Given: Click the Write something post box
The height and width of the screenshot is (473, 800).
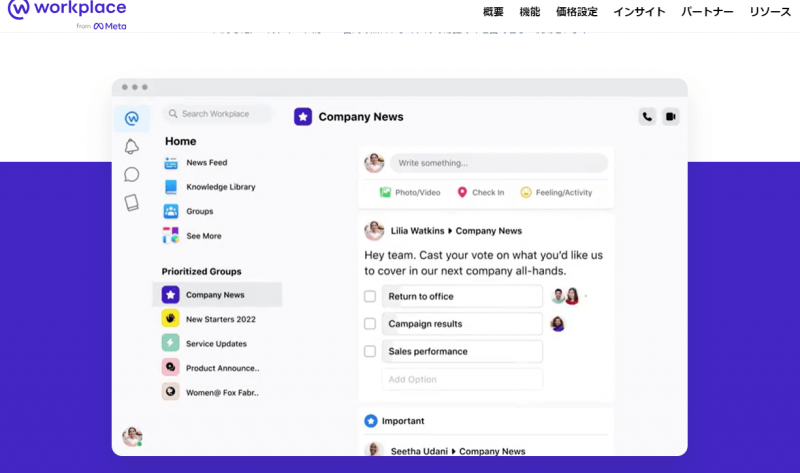Looking at the screenshot, I should click(498, 163).
